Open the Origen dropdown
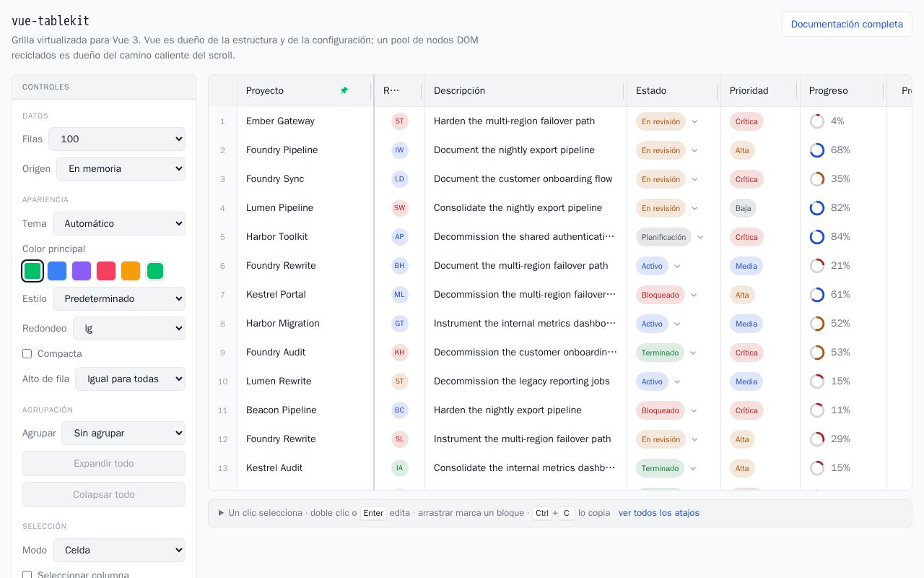This screenshot has height=578, width=924. (121, 169)
